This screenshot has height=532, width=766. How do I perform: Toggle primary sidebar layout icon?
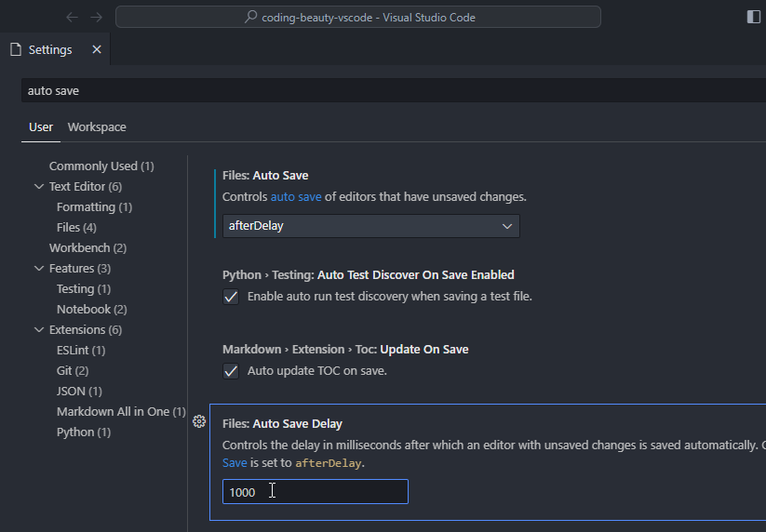[x=753, y=17]
